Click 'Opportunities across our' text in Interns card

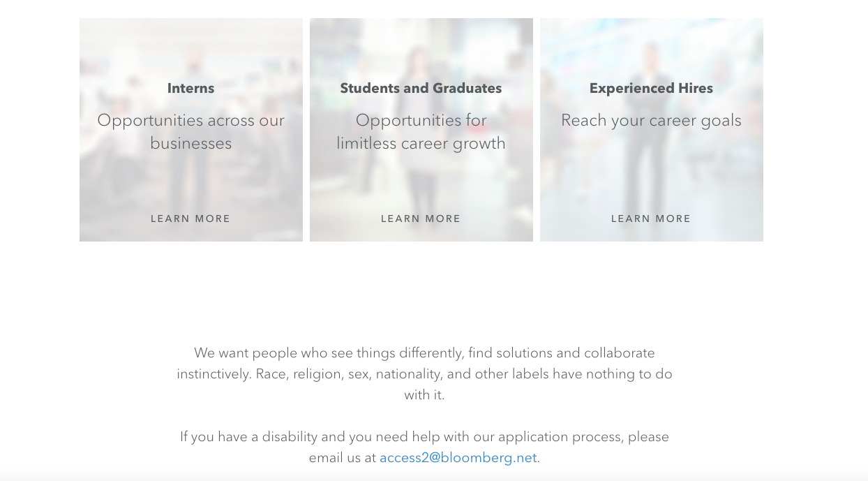click(190, 120)
